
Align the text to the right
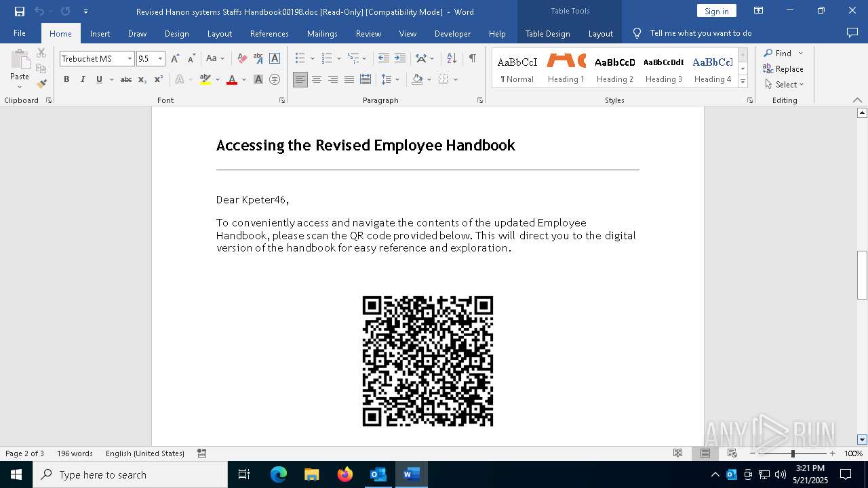pyautogui.click(x=333, y=79)
